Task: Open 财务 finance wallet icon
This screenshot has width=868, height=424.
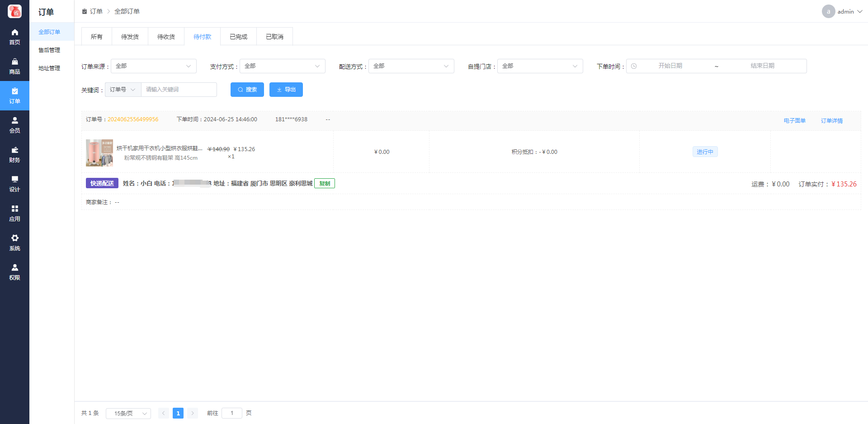Action: (14, 150)
